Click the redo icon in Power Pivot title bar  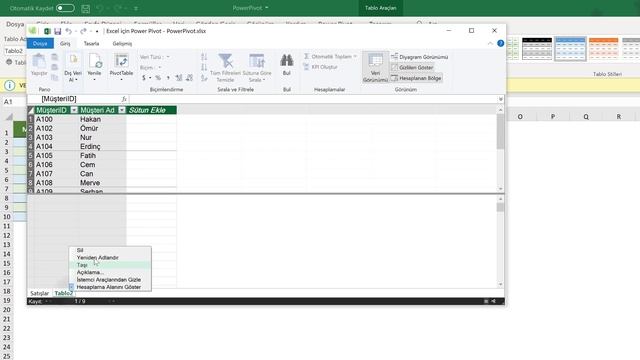[x=83, y=31]
